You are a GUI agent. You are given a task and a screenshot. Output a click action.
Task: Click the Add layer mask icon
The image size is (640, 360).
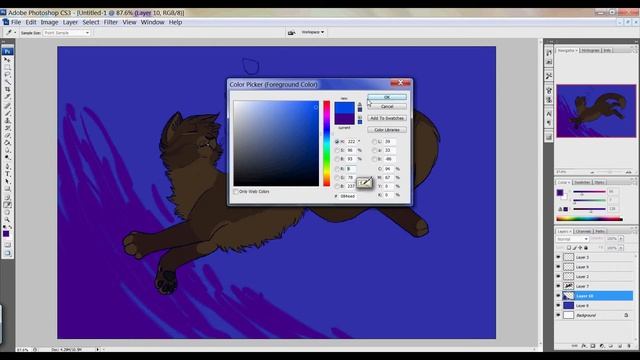pos(593,346)
